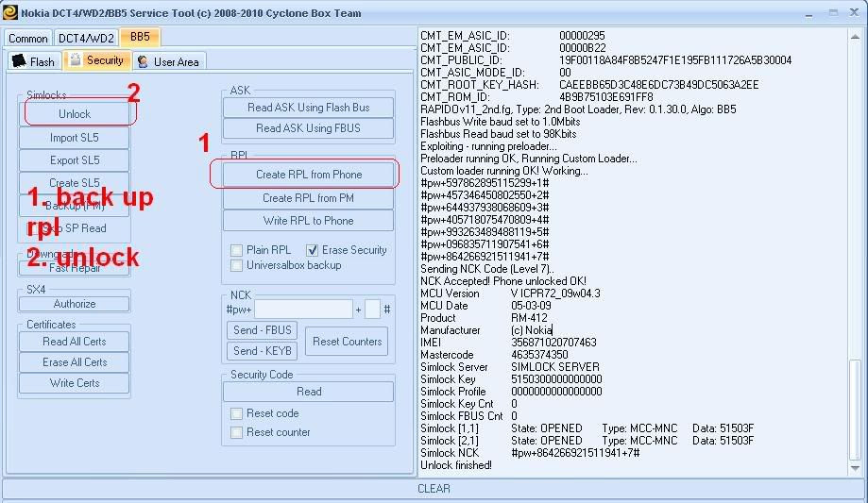Screen dimensions: 868x503
Task: Click the 'Unlock finished!' log line
Action: tap(456, 465)
